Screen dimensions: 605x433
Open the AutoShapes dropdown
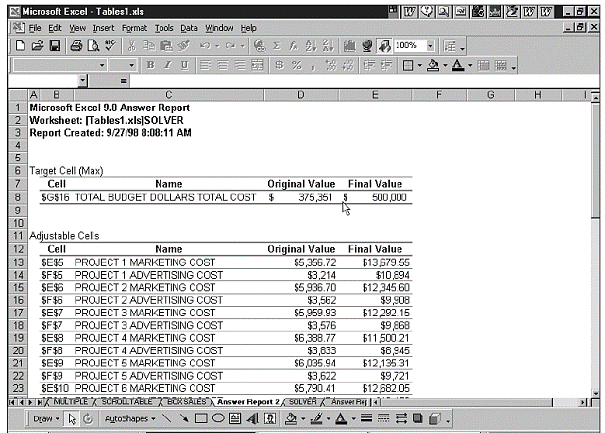pos(130,418)
